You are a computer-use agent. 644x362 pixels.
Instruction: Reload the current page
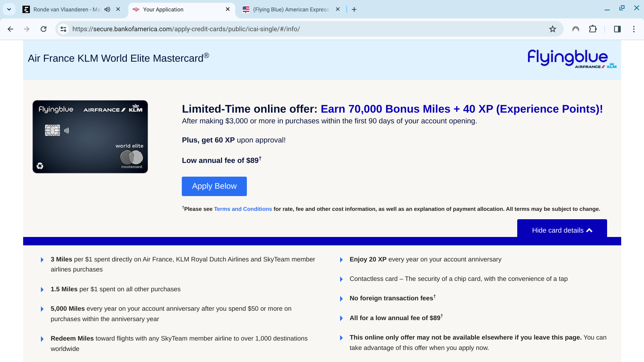coord(43,29)
